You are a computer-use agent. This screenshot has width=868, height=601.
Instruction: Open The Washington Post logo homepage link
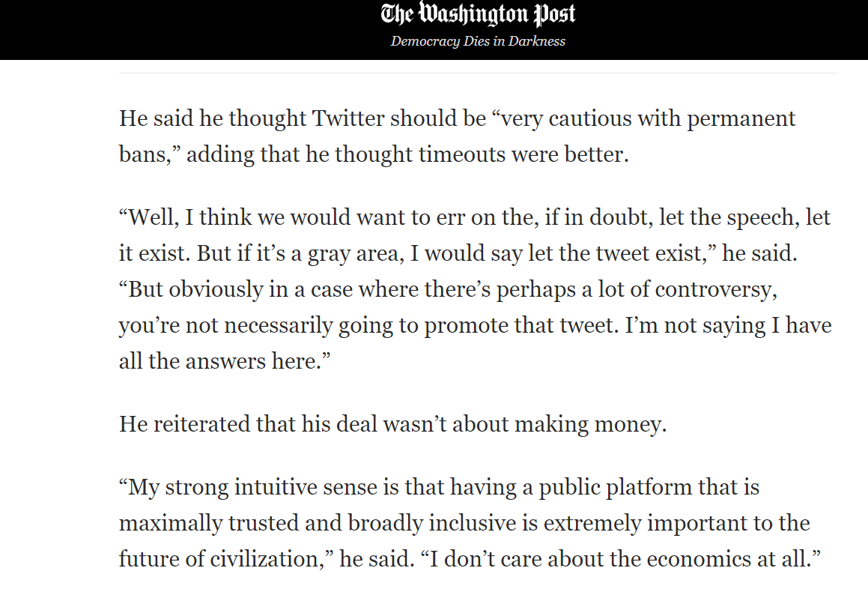tap(478, 13)
